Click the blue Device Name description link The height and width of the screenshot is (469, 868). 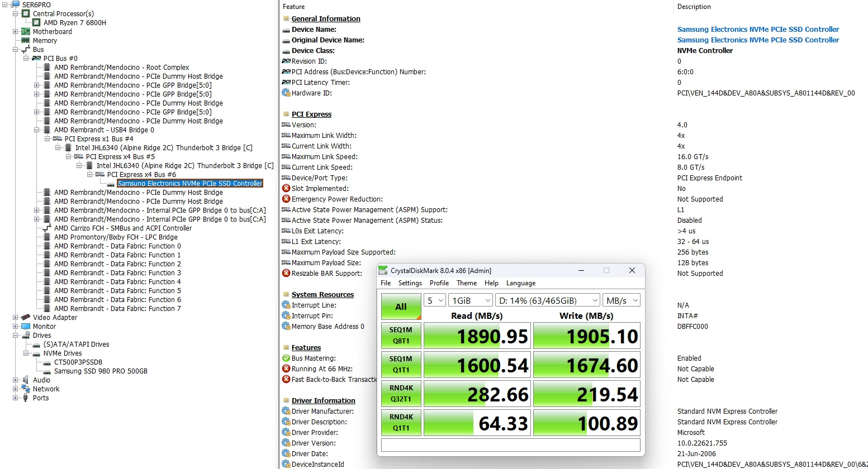[758, 29]
